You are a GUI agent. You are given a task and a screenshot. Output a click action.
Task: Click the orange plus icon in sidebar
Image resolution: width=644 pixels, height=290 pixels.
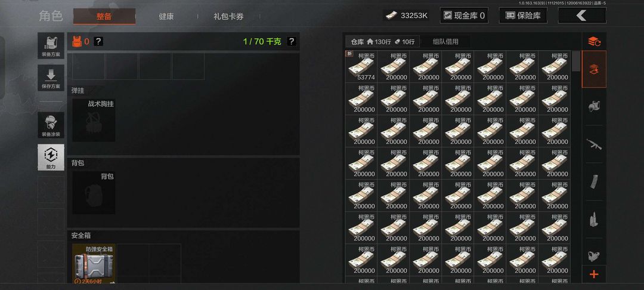pyautogui.click(x=594, y=275)
